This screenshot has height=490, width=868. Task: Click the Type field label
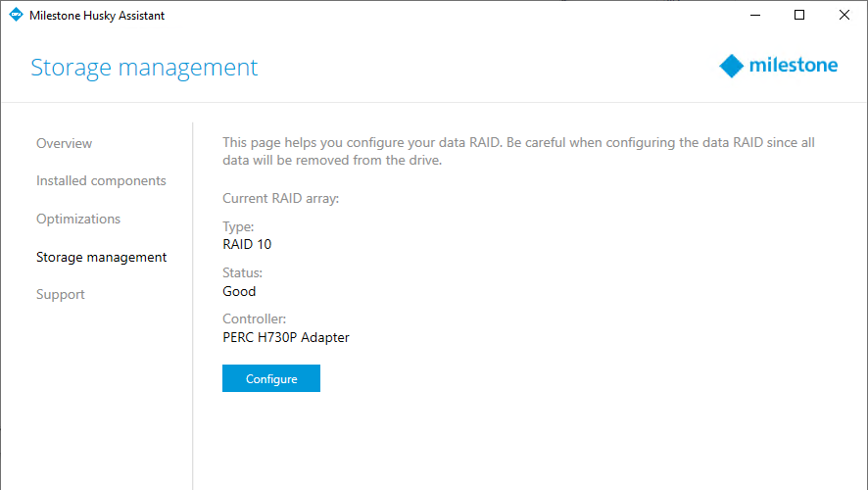point(238,226)
